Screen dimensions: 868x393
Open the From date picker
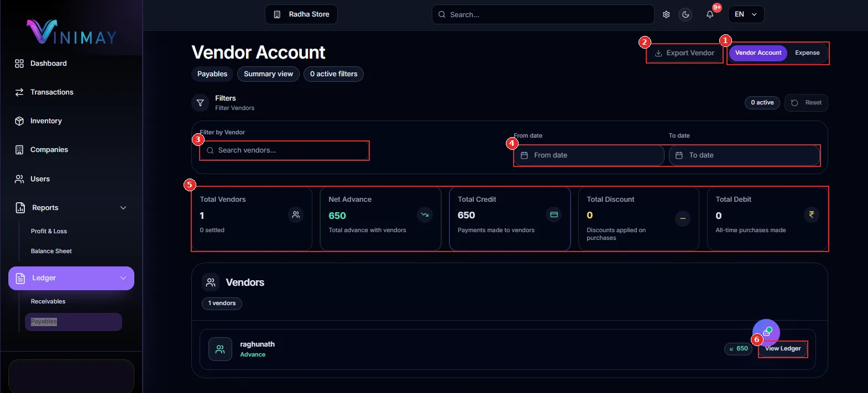pos(589,155)
